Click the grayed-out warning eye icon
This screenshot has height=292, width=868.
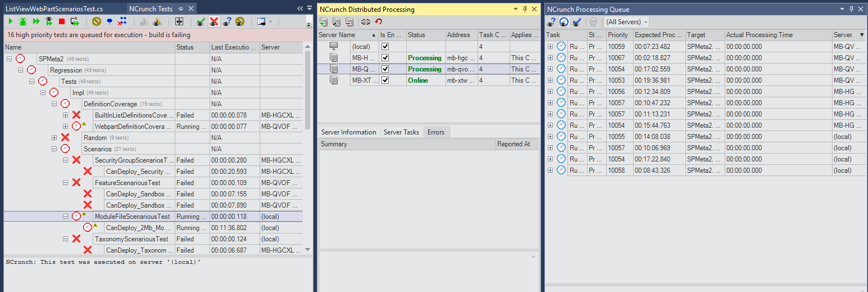pos(144,21)
